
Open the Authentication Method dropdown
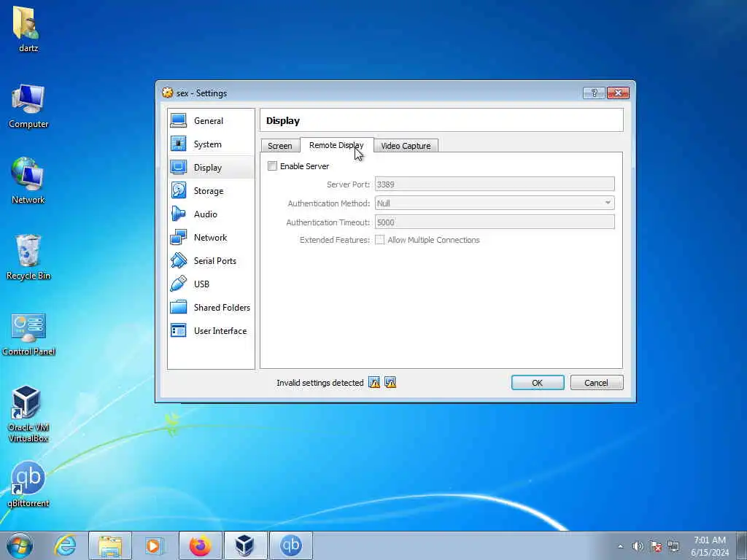[495, 203]
